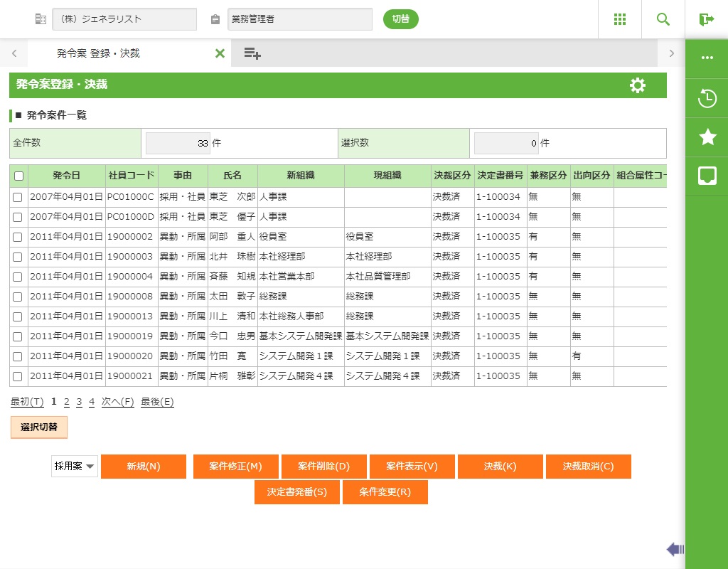Open favorites star icon in sidebar

pos(707,137)
